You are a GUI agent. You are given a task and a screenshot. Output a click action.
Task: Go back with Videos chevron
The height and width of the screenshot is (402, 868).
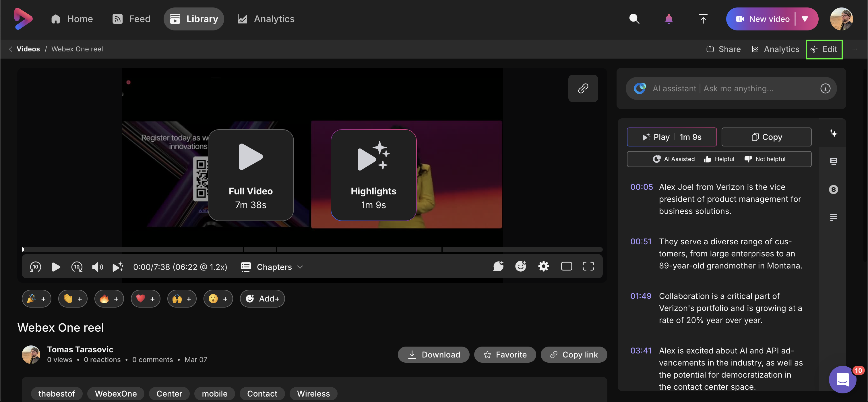point(10,49)
